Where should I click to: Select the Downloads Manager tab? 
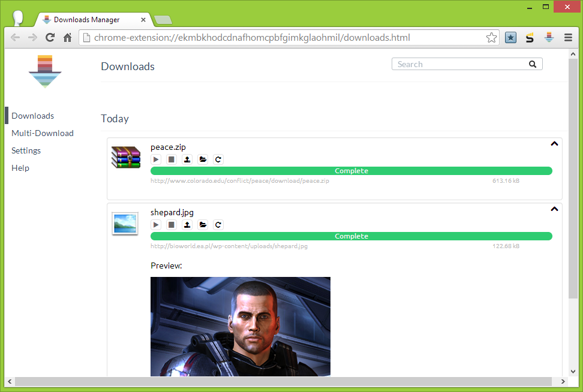coord(93,19)
